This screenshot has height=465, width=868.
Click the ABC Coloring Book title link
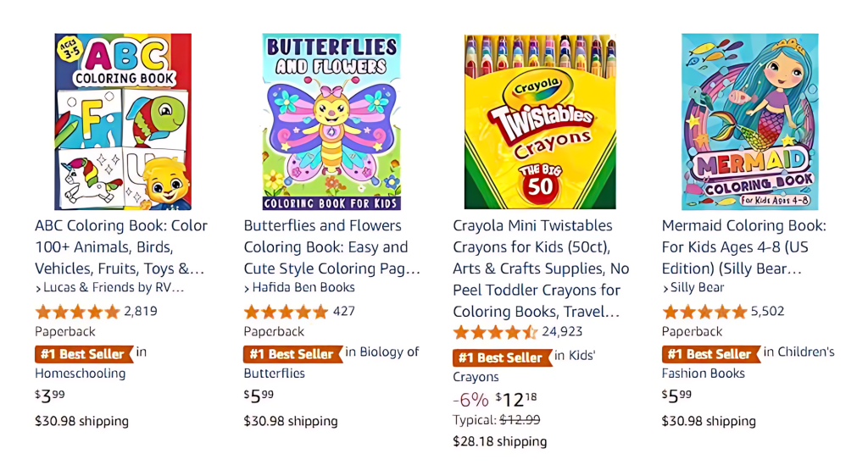coord(121,246)
